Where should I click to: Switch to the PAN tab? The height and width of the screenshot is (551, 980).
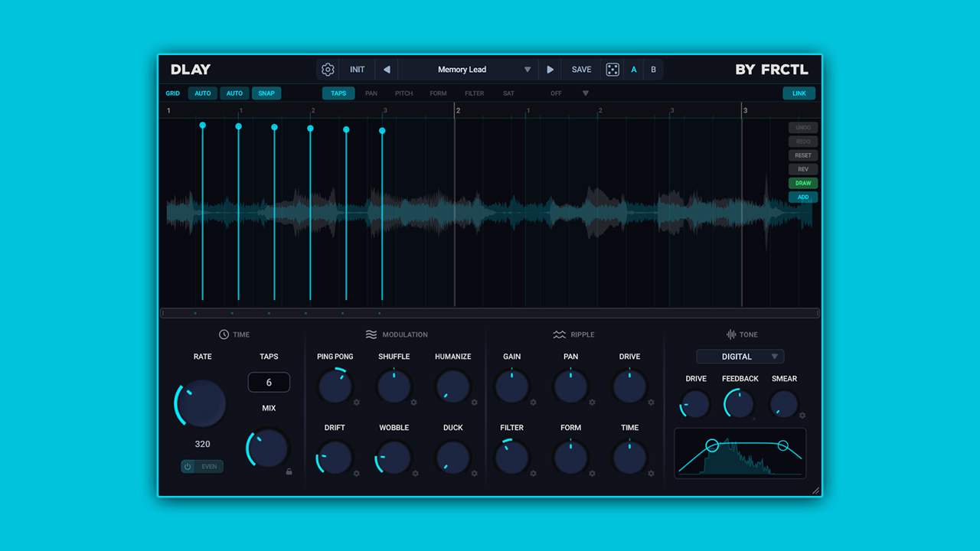tap(371, 93)
